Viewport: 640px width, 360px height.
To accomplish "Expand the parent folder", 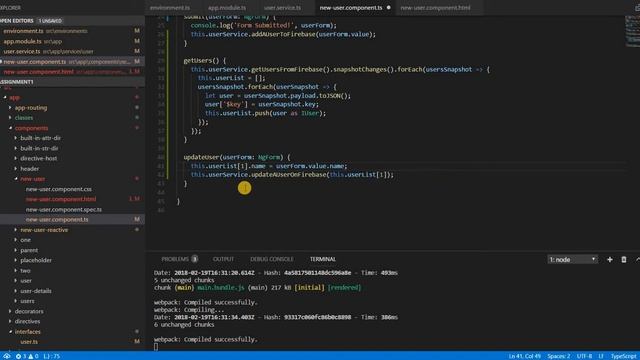I will pyautogui.click(x=29, y=250).
